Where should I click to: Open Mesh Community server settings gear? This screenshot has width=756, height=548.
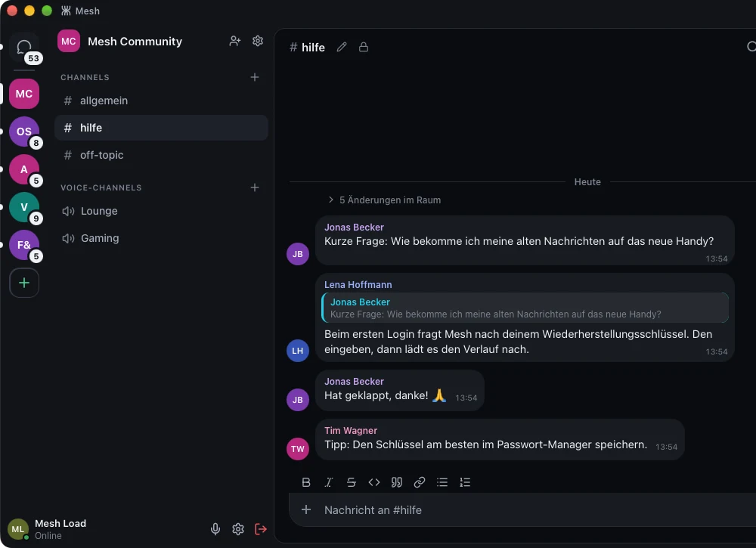point(258,41)
